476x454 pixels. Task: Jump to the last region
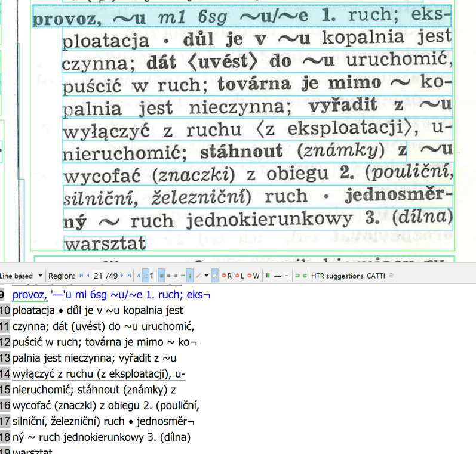tap(129, 276)
